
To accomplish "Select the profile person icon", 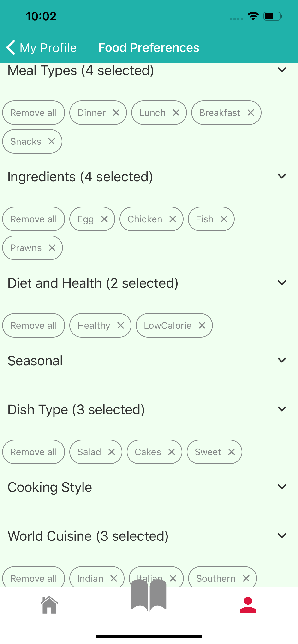I will 248,604.
